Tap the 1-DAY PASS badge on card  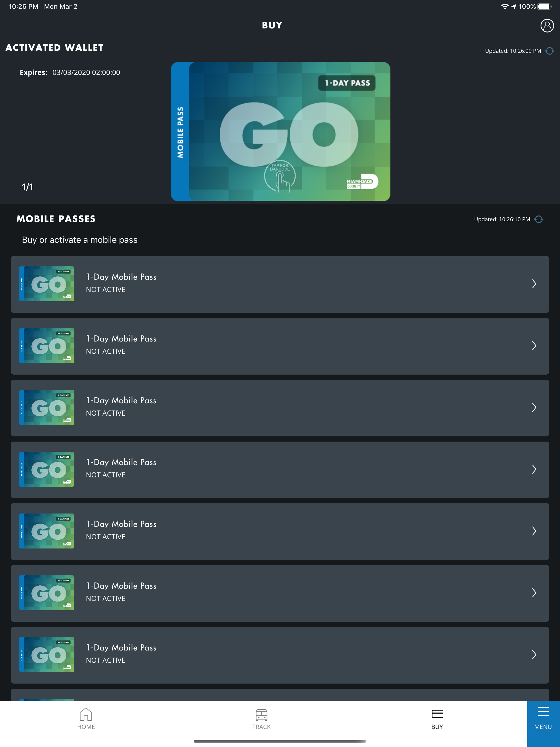coord(347,83)
